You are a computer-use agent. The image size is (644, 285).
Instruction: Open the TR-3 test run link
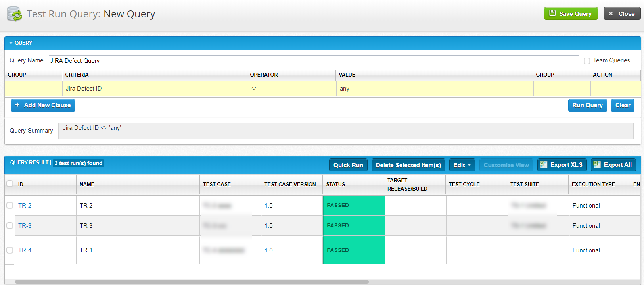[x=25, y=226]
